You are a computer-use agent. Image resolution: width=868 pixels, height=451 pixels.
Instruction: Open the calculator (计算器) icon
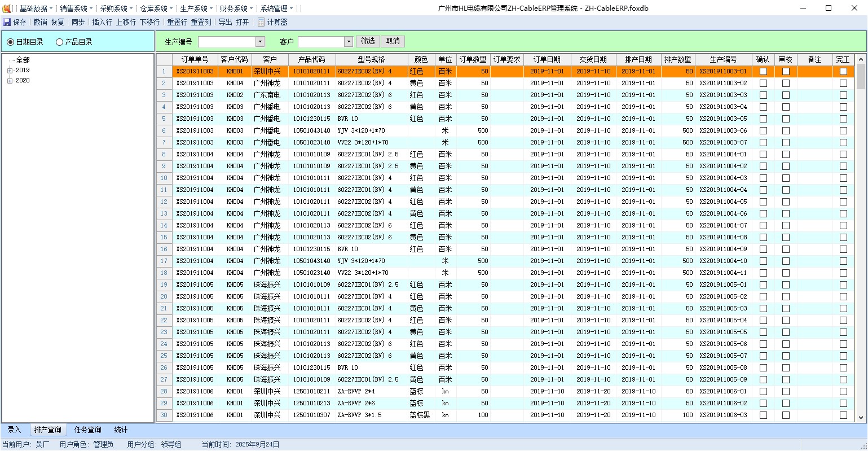(x=261, y=22)
